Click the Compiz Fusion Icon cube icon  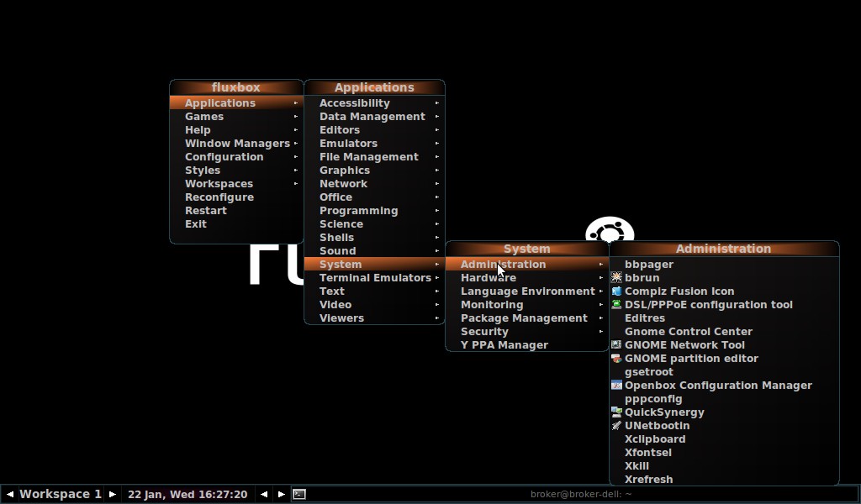pos(616,291)
